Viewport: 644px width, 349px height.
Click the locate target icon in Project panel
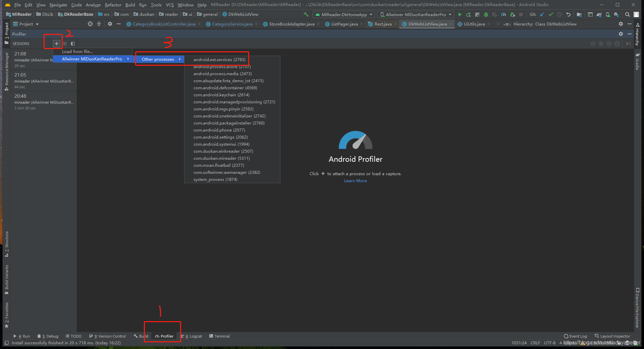coord(90,24)
